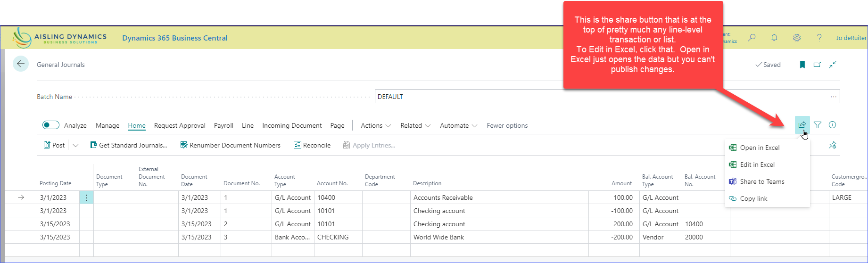Choose Share to Teams
The width and height of the screenshot is (868, 263).
768,181
